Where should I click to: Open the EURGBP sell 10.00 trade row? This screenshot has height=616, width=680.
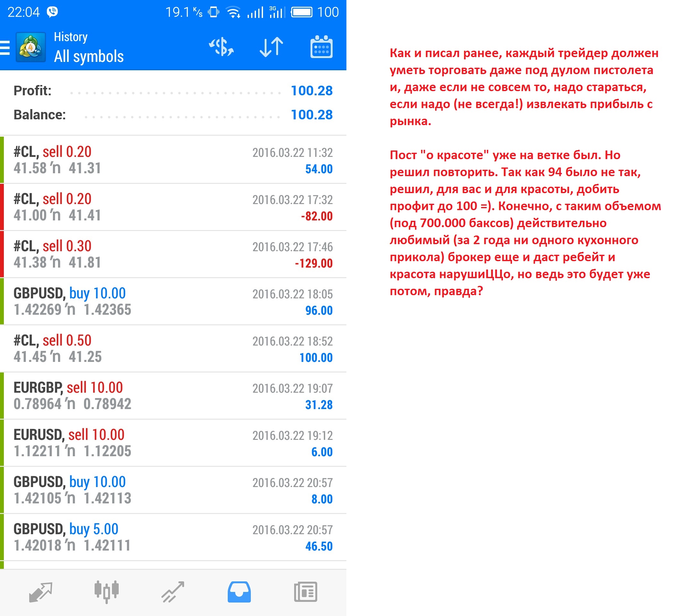coord(174,396)
